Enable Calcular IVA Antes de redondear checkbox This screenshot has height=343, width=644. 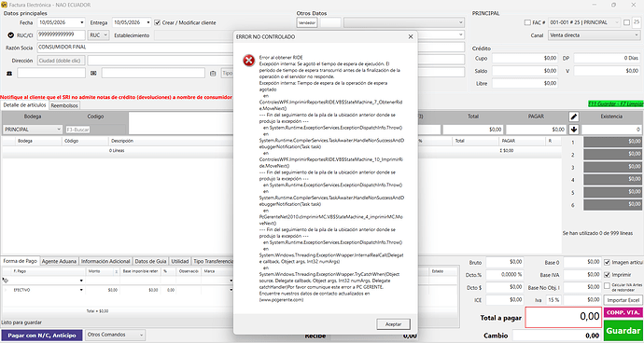point(607,285)
